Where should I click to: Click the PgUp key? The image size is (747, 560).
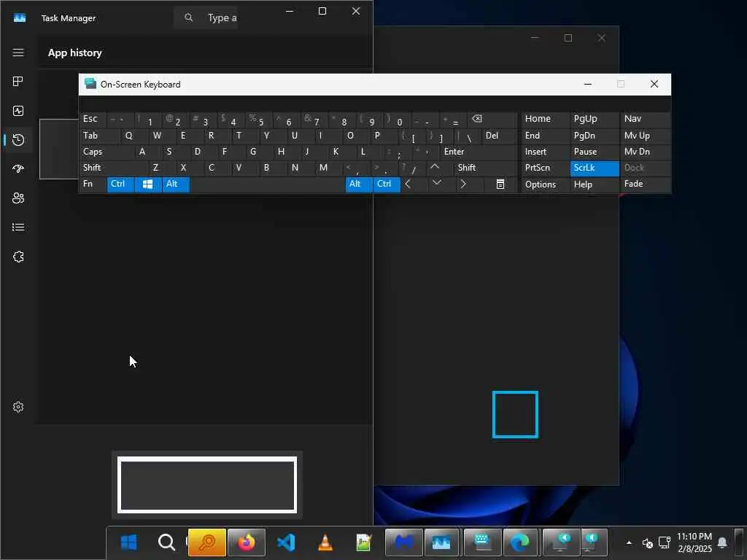(595, 120)
